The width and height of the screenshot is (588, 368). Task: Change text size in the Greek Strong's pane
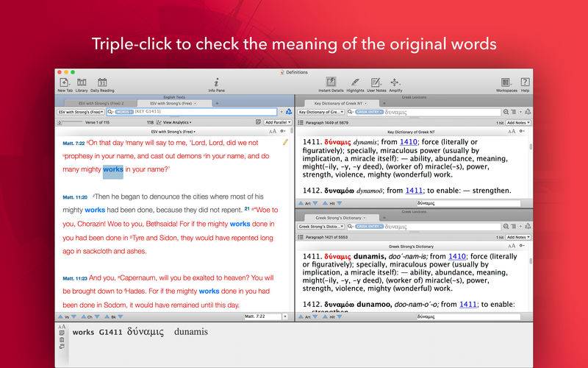pos(512,246)
